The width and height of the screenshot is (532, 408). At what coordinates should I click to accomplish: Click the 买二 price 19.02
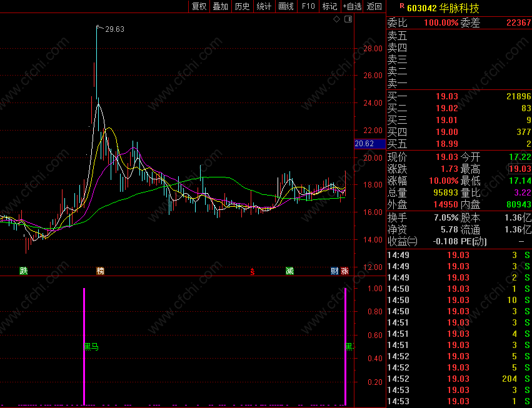click(x=447, y=108)
